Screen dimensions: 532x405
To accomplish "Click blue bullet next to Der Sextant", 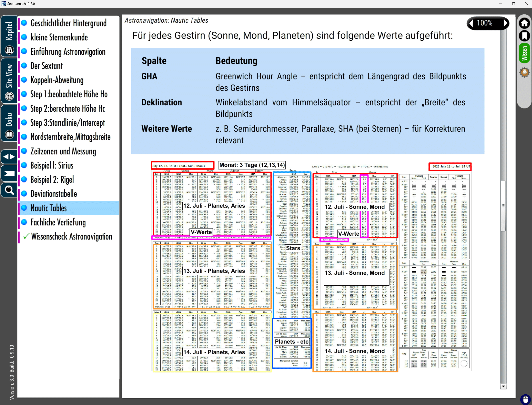I will pyautogui.click(x=24, y=65).
